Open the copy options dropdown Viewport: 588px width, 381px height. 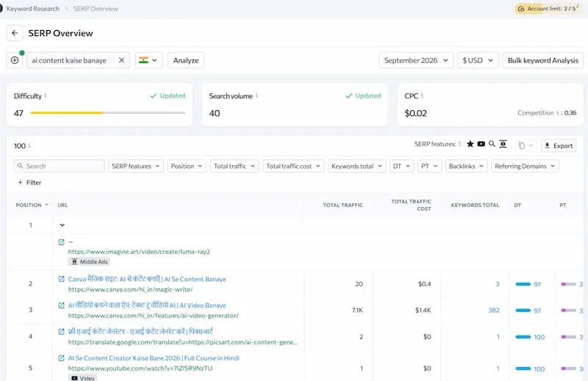point(526,145)
